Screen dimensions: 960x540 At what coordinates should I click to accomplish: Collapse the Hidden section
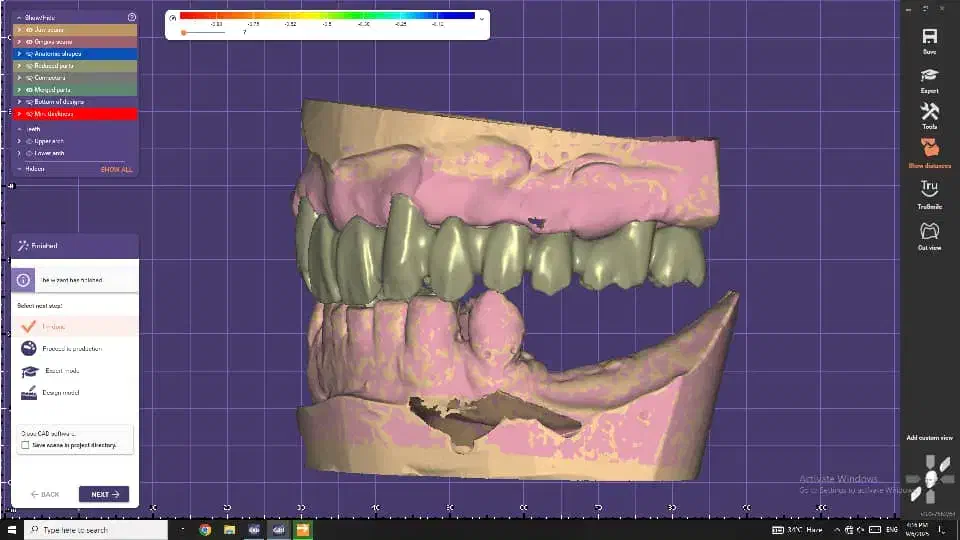tap(20, 169)
